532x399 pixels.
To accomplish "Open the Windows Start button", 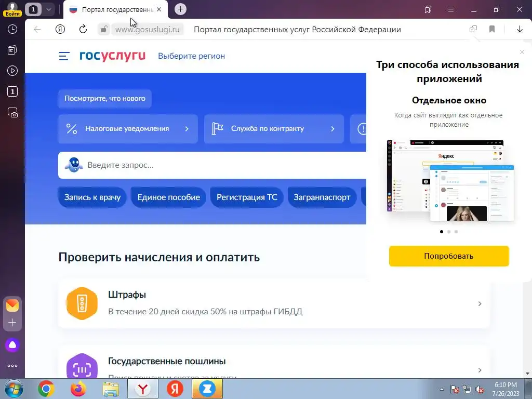I will pos(14,389).
